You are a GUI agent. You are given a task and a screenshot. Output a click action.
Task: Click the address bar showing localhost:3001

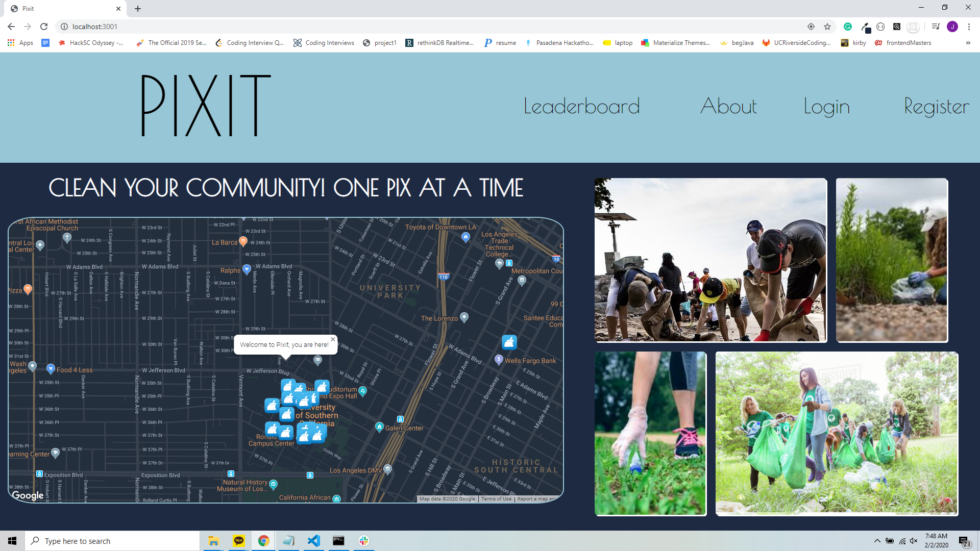pyautogui.click(x=408, y=27)
